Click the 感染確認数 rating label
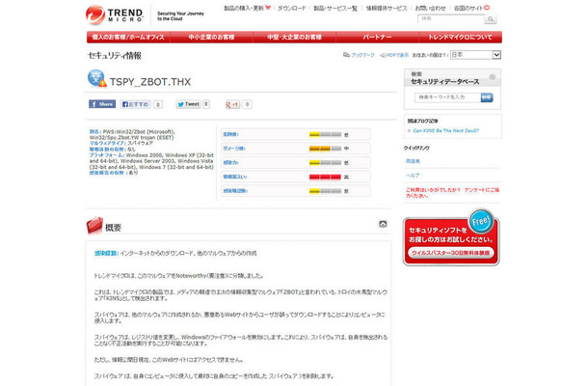 pyautogui.click(x=235, y=191)
